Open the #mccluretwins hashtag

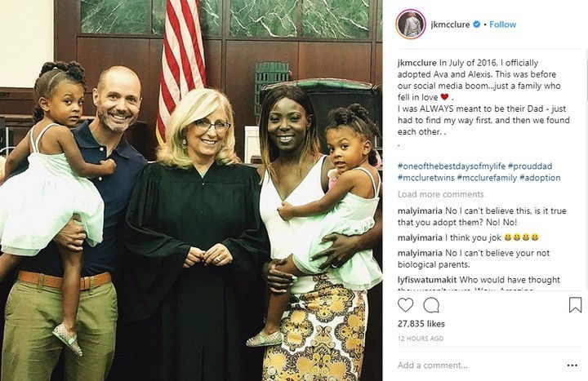point(426,178)
